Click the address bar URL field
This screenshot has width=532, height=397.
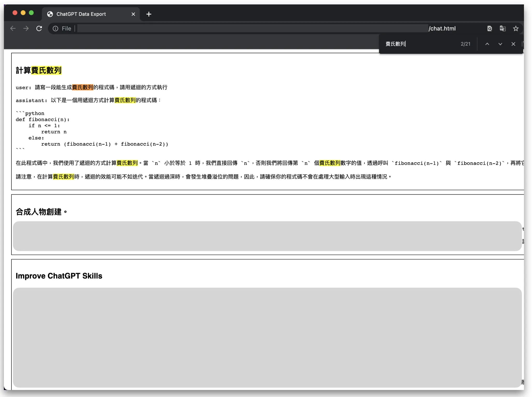tap(251, 29)
